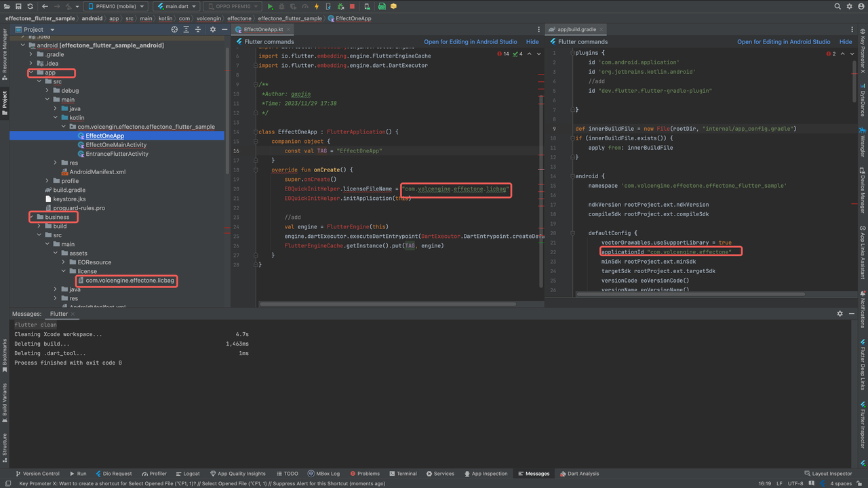The width and height of the screenshot is (868, 488).
Task: Select the Flutter tab in Messages panel
Action: [x=59, y=314]
